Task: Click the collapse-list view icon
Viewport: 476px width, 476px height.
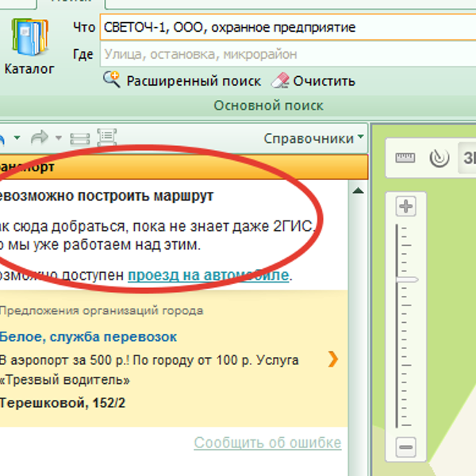Action: (x=80, y=140)
